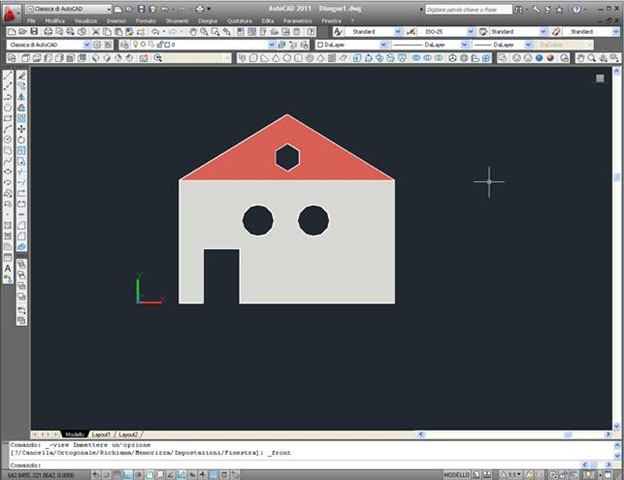Click the small viewport square in the drawing's top-right corner
624x480 pixels.
[600, 78]
